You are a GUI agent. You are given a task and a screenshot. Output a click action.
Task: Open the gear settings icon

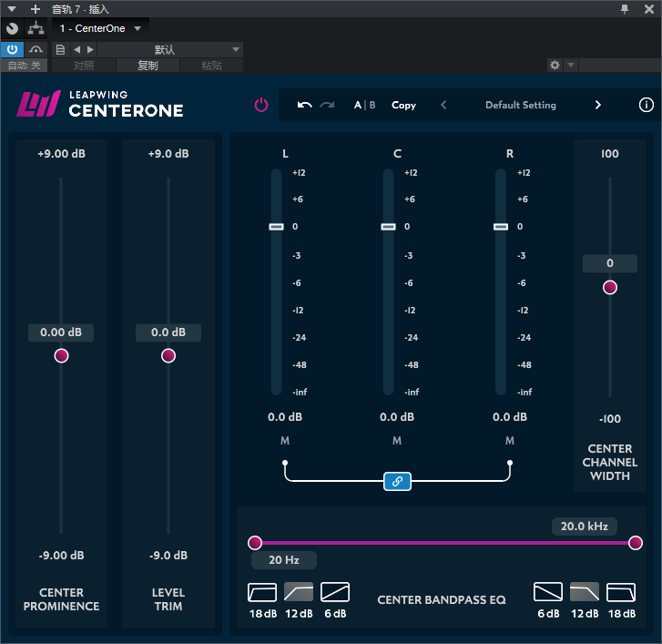coord(555,65)
